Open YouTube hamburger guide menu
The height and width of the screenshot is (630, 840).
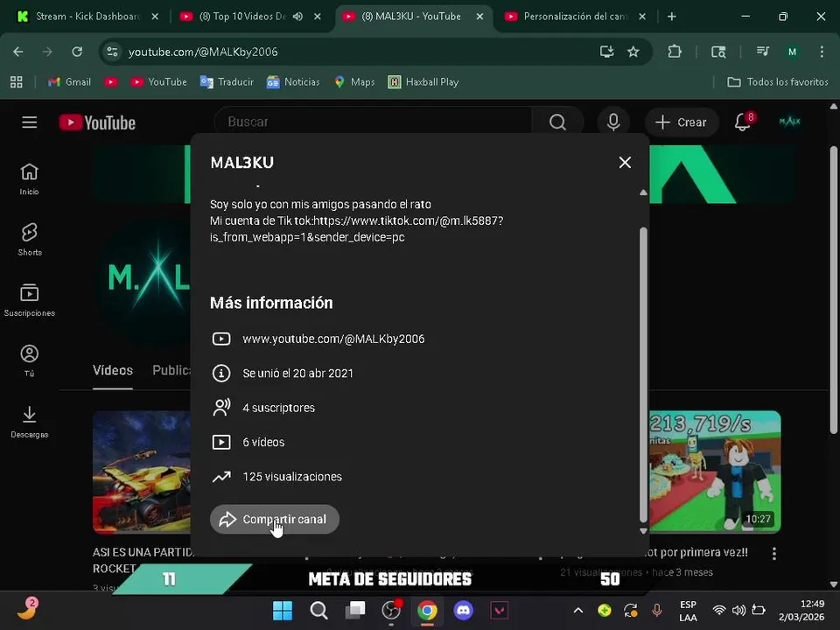point(30,122)
